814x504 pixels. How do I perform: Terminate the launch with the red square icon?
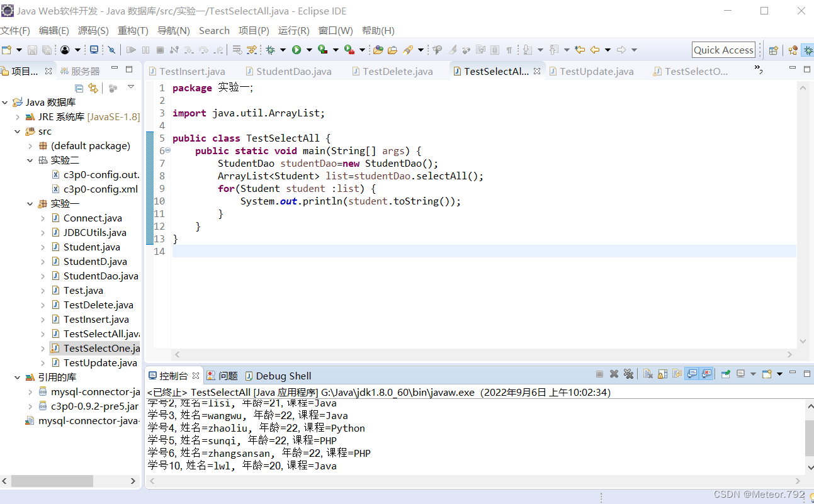pos(599,374)
